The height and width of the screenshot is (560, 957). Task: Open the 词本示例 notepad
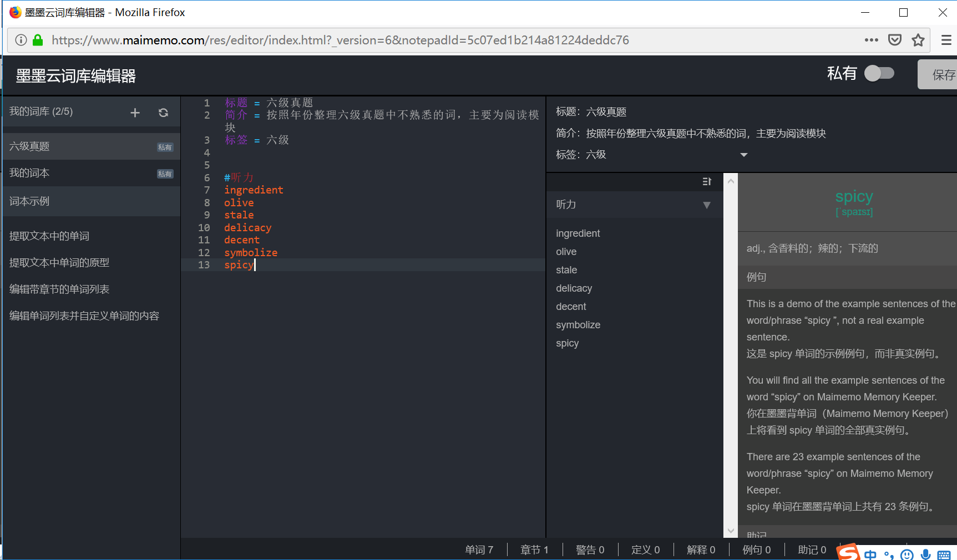coord(92,201)
